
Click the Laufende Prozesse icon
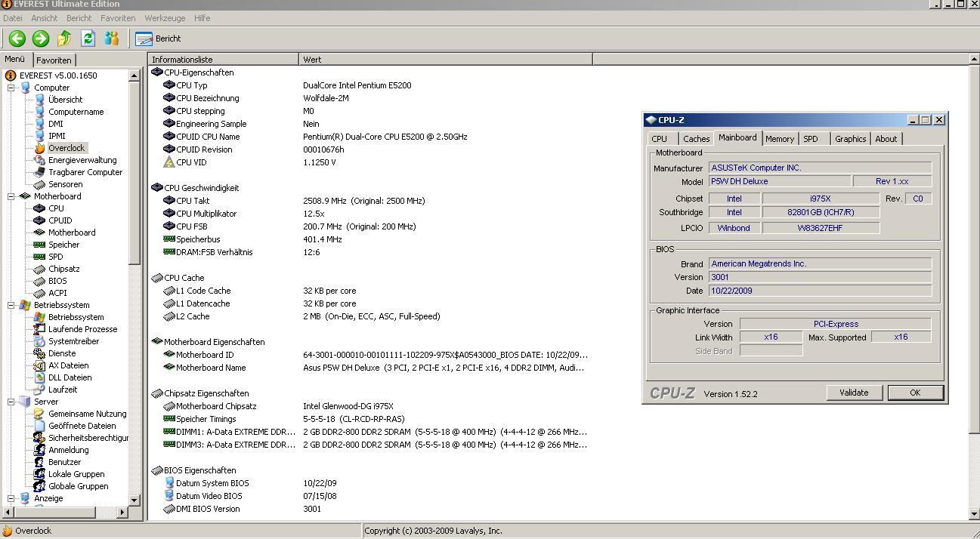[x=39, y=329]
